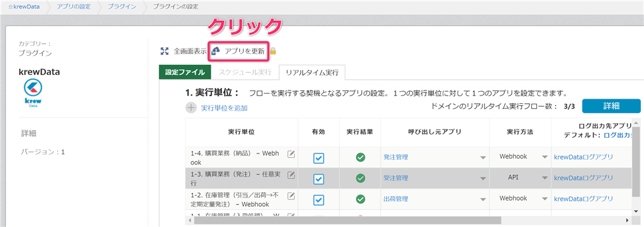Click the バージョン：1 text
The image size is (644, 227).
(x=43, y=152)
